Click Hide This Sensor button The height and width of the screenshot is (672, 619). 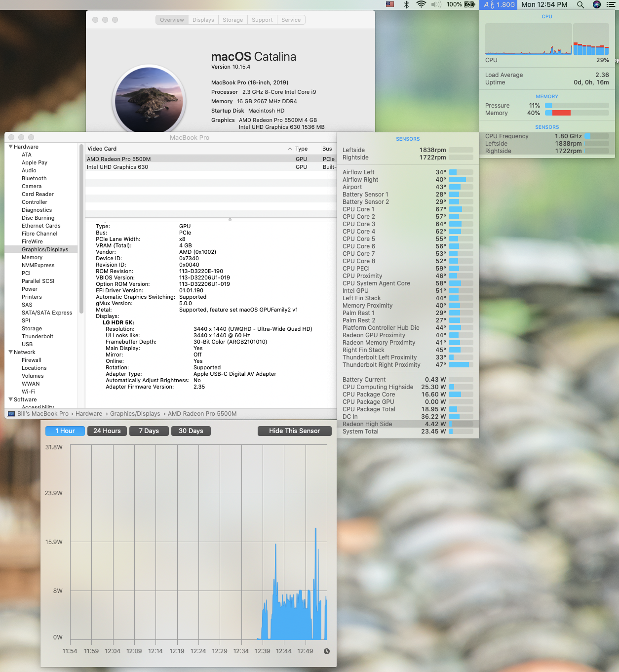pos(294,431)
